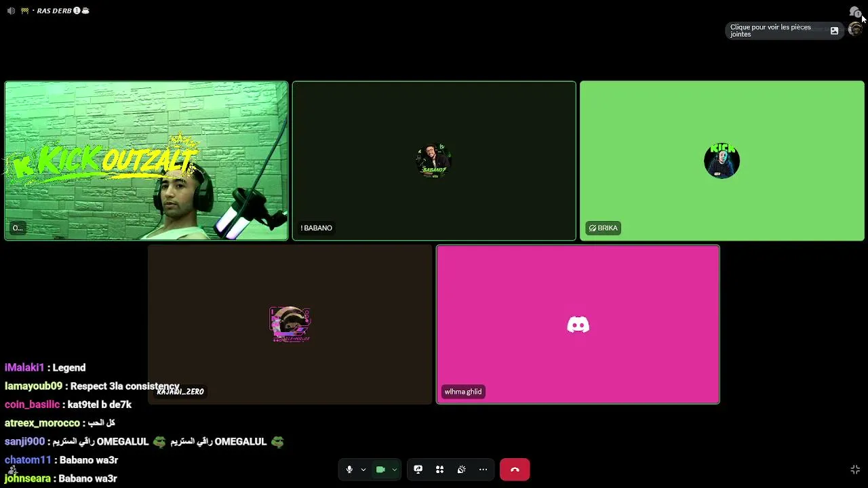Click the first OMEGALUL emote text
868x488 pixels.
pos(123,441)
